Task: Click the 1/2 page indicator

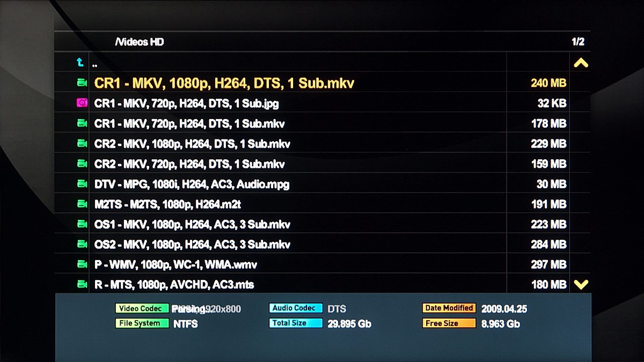Action: (577, 42)
